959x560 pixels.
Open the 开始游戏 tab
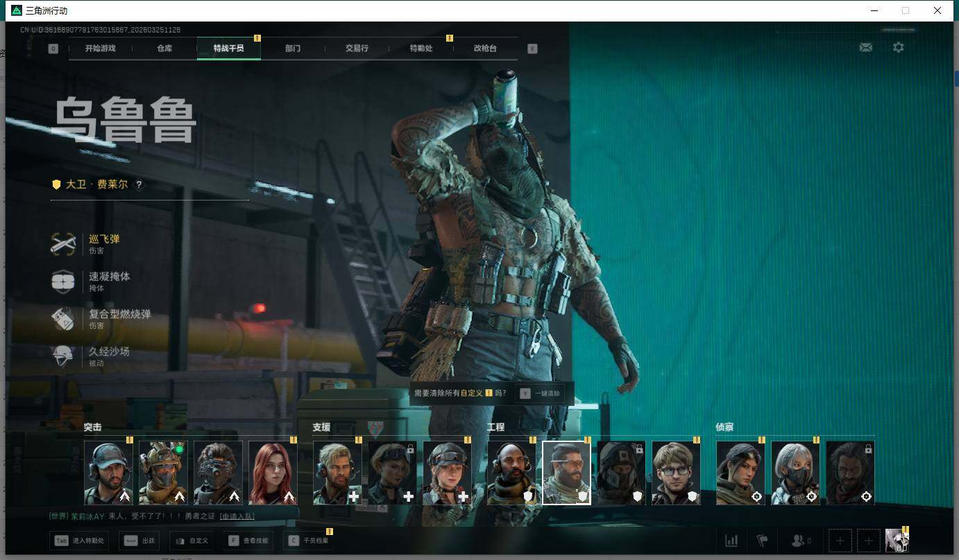[x=101, y=49]
